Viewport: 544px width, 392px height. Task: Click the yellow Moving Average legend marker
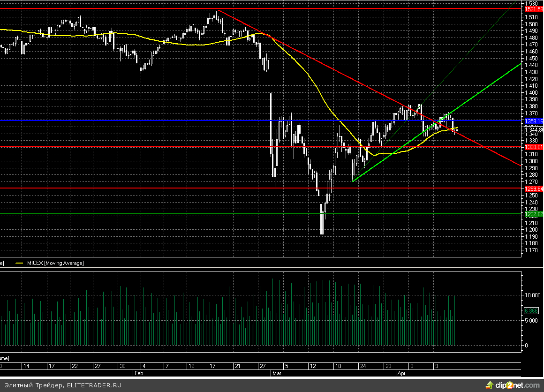pos(19,264)
